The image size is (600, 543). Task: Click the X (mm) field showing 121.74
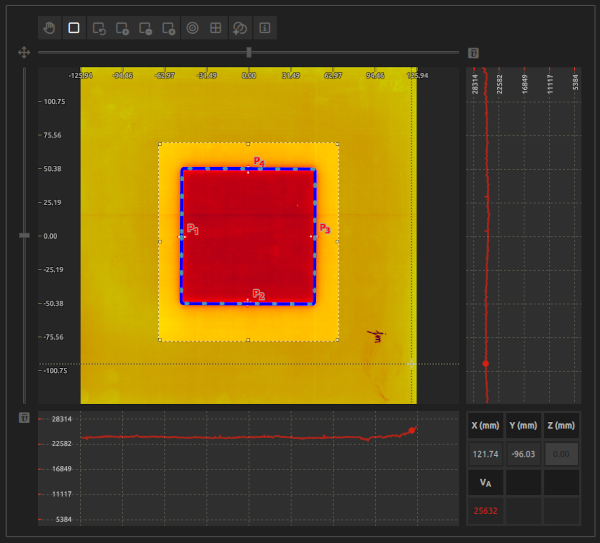pyautogui.click(x=485, y=454)
